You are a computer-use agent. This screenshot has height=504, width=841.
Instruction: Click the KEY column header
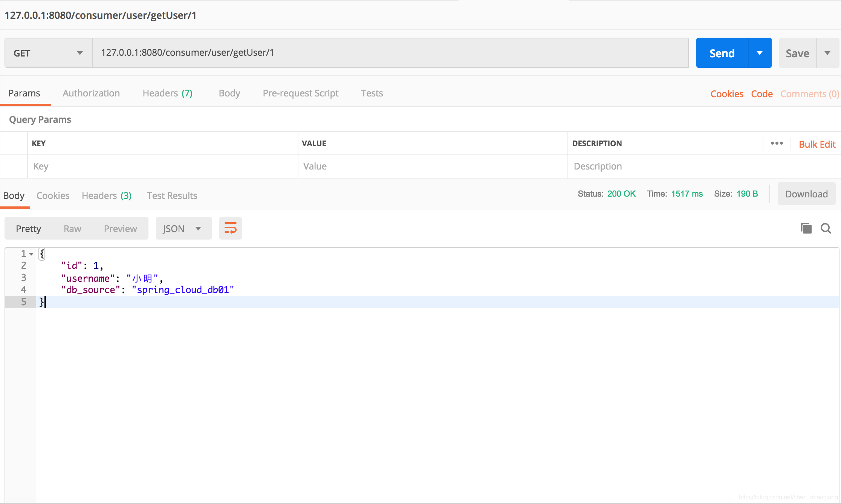39,144
